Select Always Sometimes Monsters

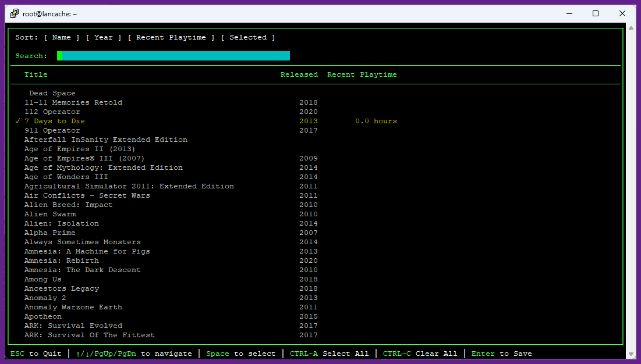pyautogui.click(x=82, y=242)
